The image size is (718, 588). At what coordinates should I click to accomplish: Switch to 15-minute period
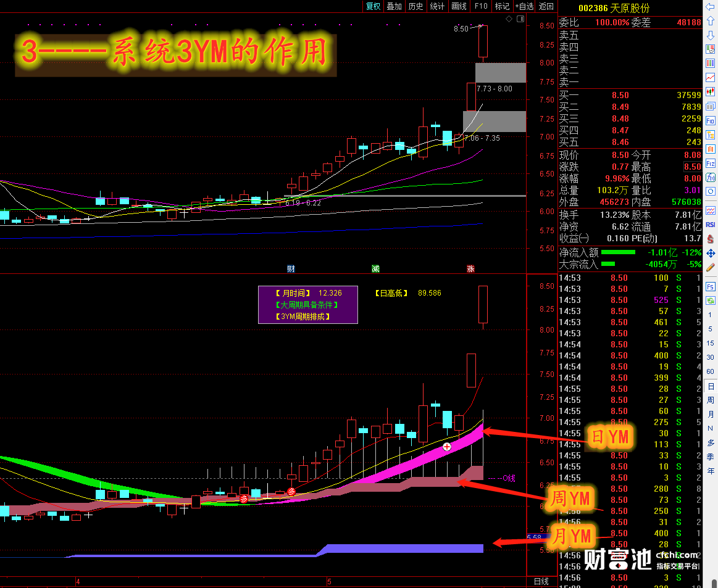click(710, 343)
